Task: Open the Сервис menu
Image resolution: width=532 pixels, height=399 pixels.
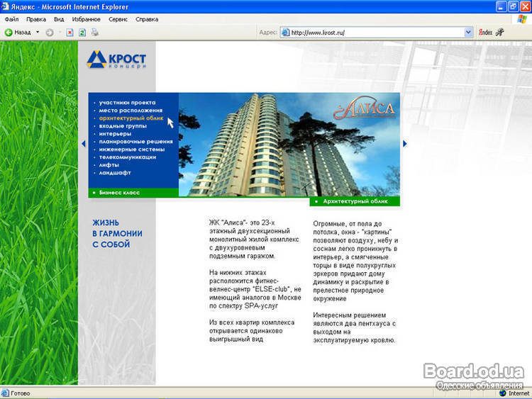Action: (x=118, y=19)
